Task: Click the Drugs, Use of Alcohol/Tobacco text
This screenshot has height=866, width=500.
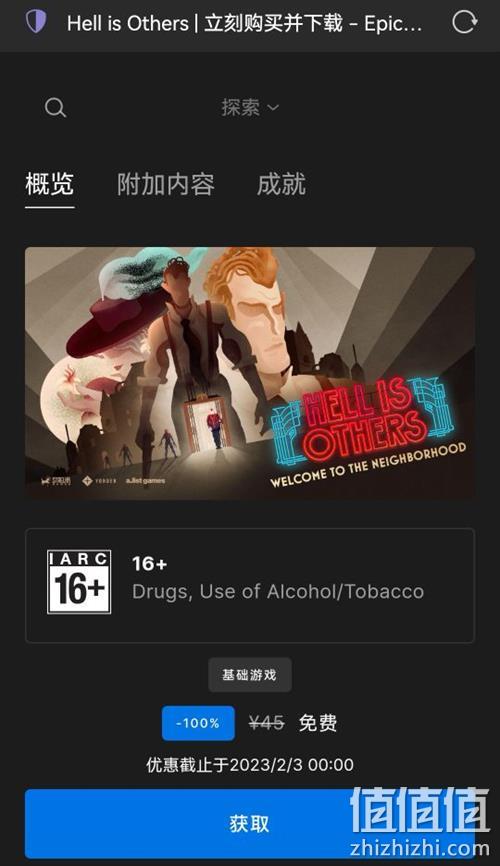Action: (278, 592)
